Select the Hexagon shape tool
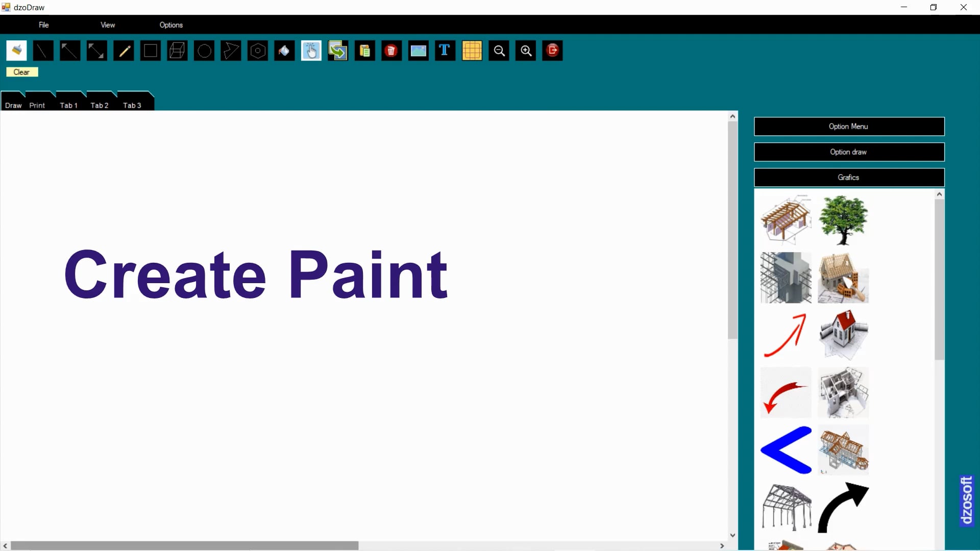 [257, 51]
